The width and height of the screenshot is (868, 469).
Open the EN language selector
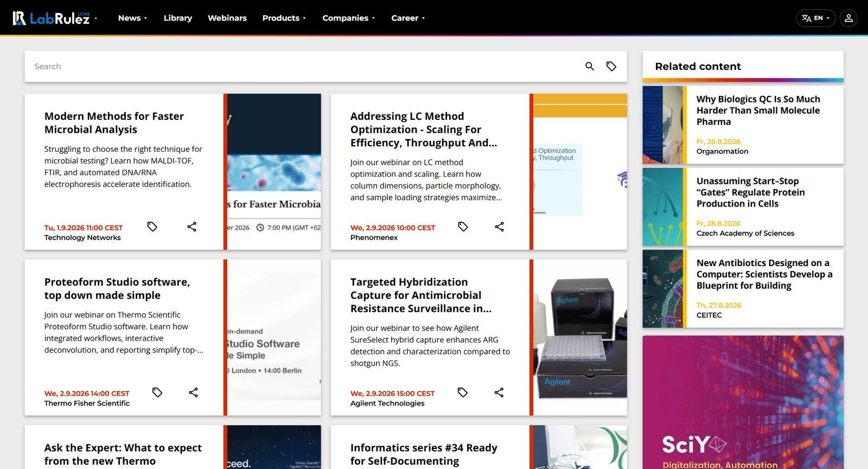pyautogui.click(x=816, y=18)
